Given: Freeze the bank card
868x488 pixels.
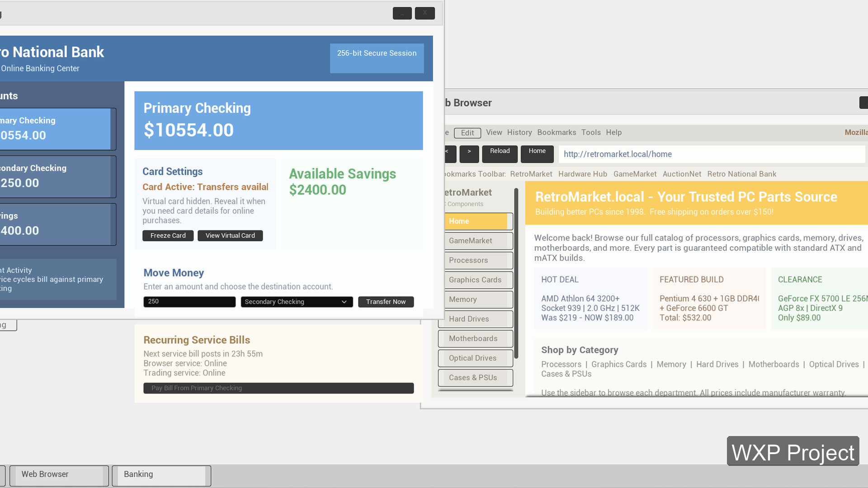Looking at the screenshot, I should tap(168, 235).
